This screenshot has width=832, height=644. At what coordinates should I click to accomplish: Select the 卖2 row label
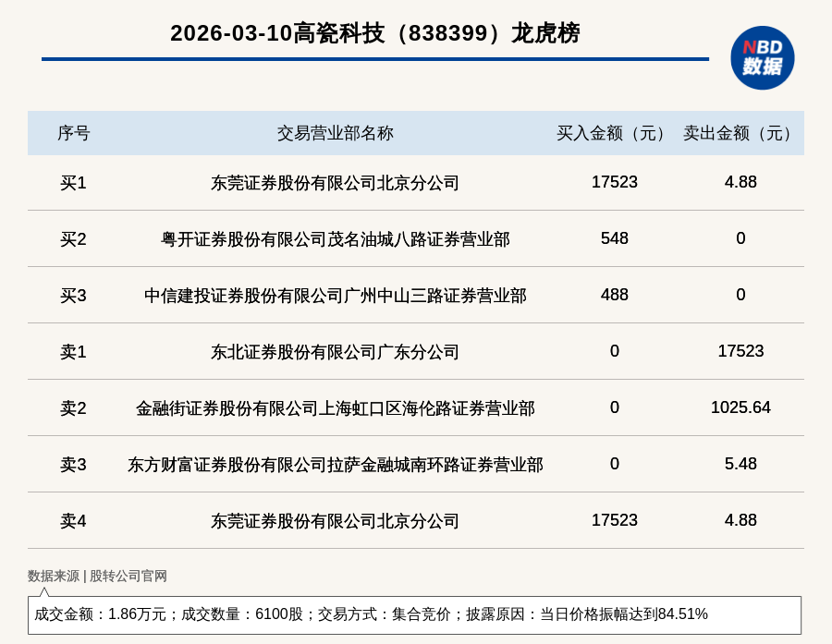[x=73, y=408]
